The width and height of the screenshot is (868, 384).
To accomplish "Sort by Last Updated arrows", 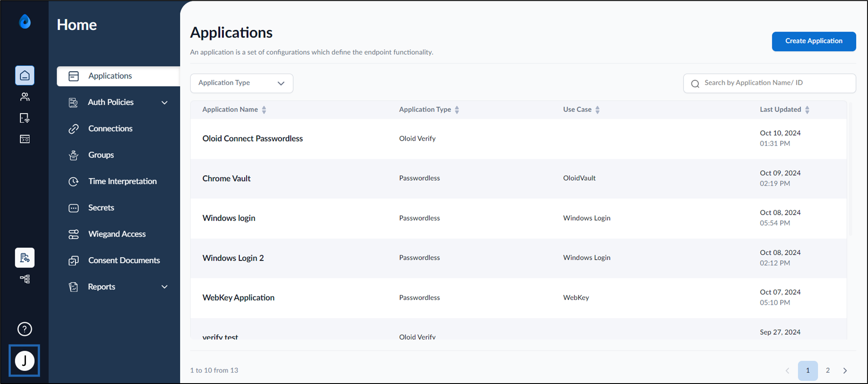I will [807, 110].
